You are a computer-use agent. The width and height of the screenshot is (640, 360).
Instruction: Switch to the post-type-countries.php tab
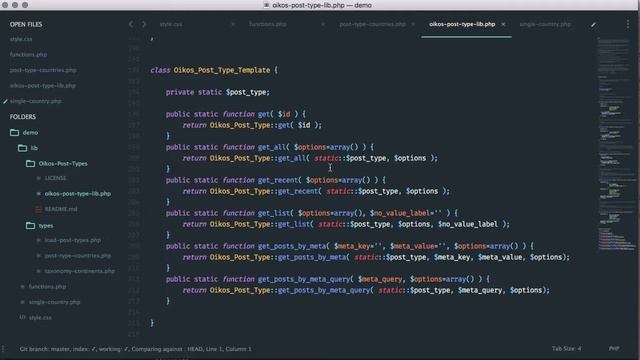coord(373,24)
